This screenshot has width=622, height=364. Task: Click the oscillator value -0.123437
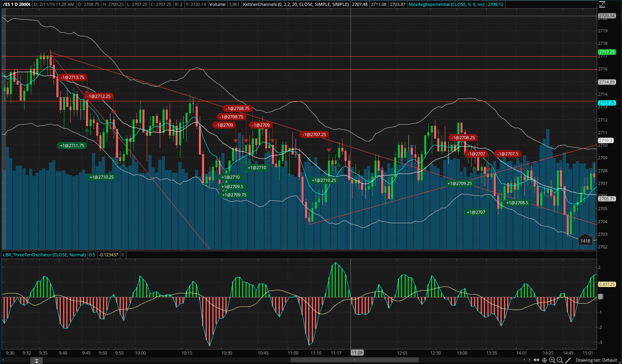(x=108, y=255)
